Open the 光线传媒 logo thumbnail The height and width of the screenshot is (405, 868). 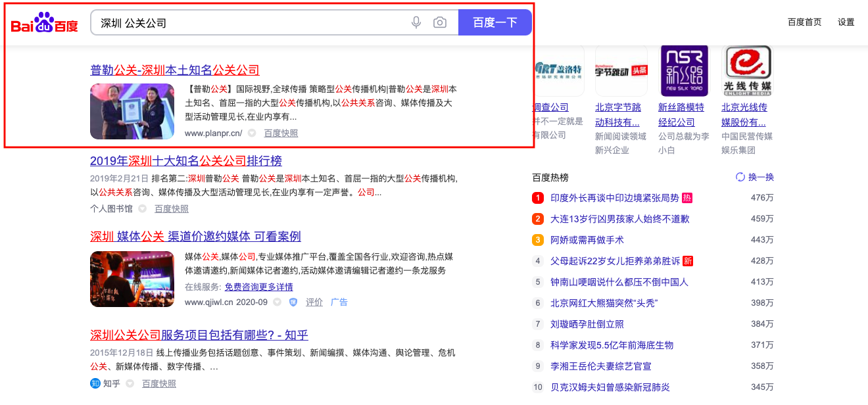[748, 70]
